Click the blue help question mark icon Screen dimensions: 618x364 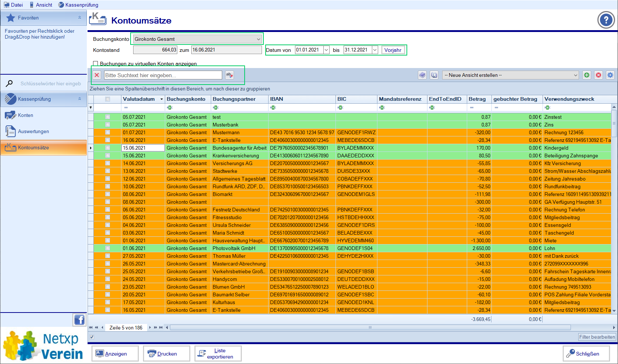tap(605, 20)
